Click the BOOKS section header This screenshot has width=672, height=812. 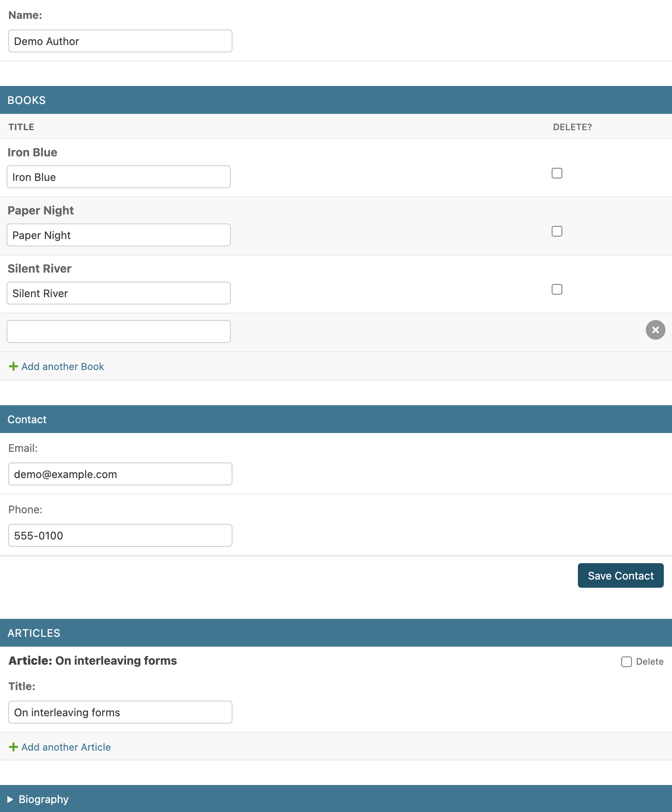[336, 100]
